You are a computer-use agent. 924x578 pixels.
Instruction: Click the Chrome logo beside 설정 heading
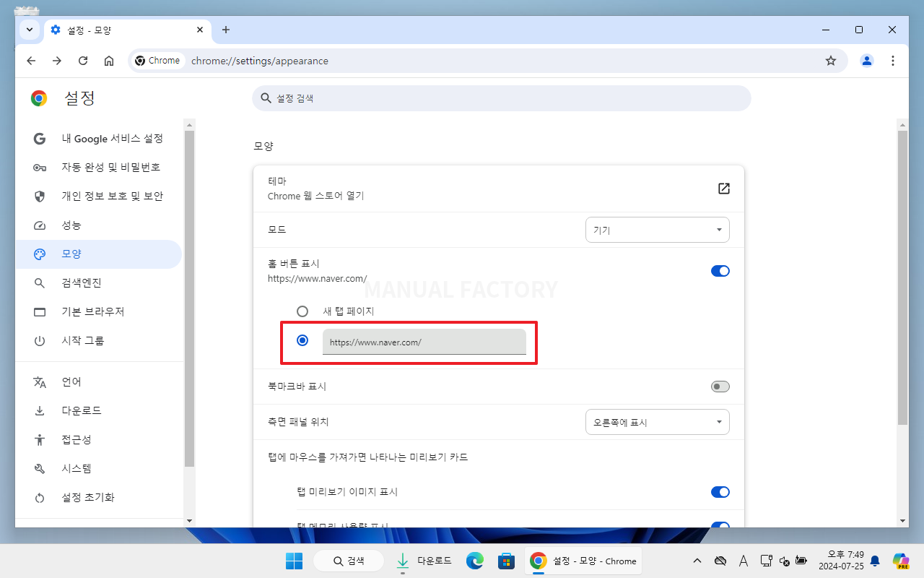click(39, 98)
